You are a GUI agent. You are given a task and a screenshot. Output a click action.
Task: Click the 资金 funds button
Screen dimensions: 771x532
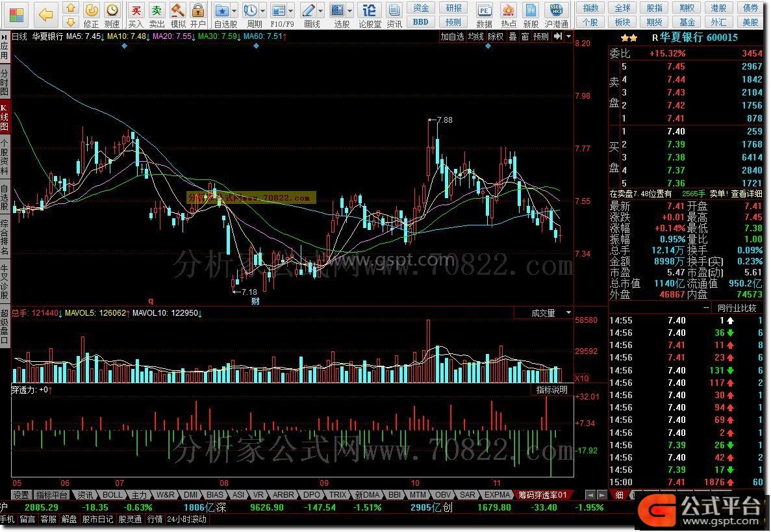(x=420, y=8)
